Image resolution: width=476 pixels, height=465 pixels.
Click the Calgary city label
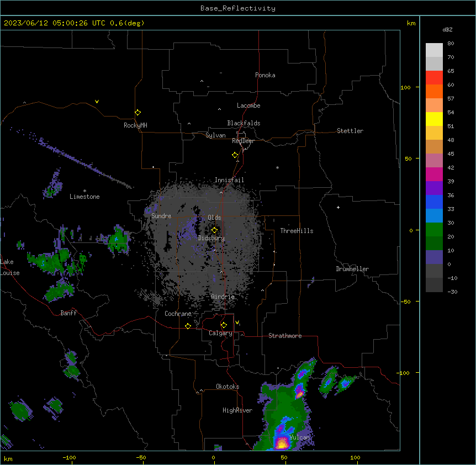(220, 333)
